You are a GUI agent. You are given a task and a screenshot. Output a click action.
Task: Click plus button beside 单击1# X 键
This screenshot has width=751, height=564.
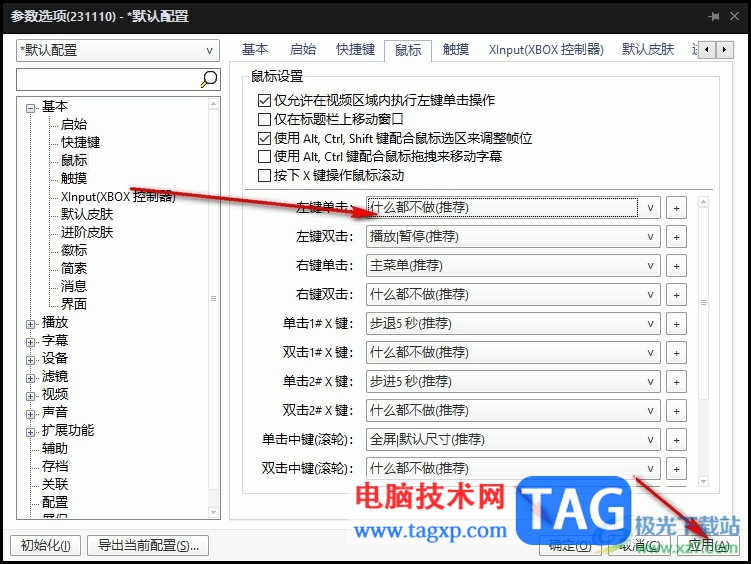point(676,324)
